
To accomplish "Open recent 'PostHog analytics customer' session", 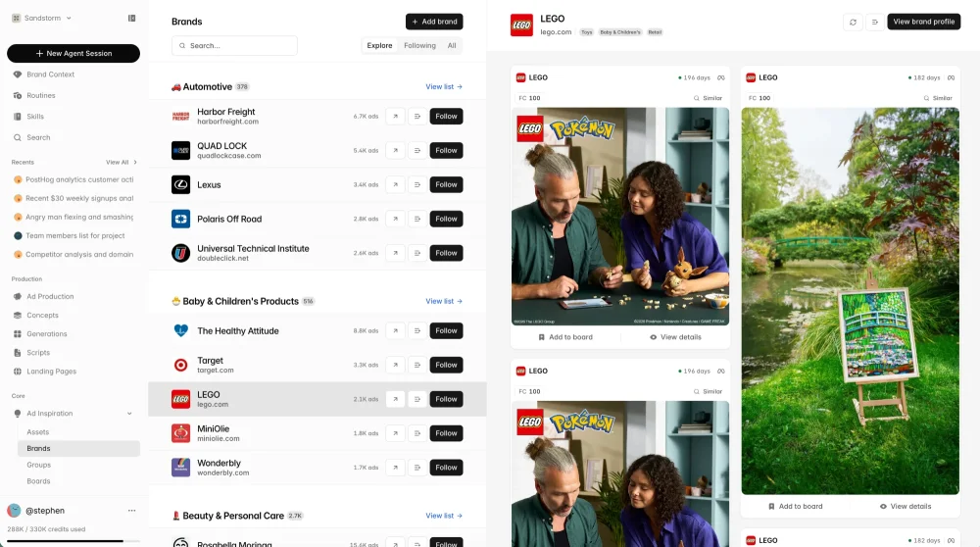I will click(73, 179).
